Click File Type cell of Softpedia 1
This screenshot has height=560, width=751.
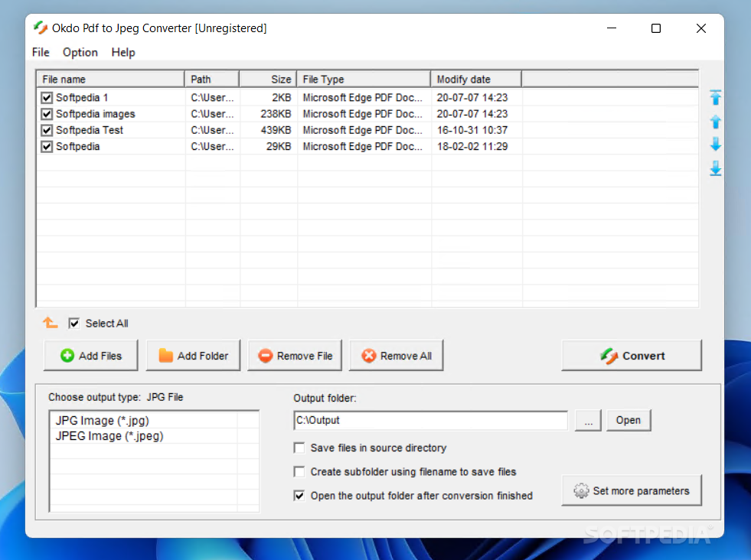pos(363,98)
